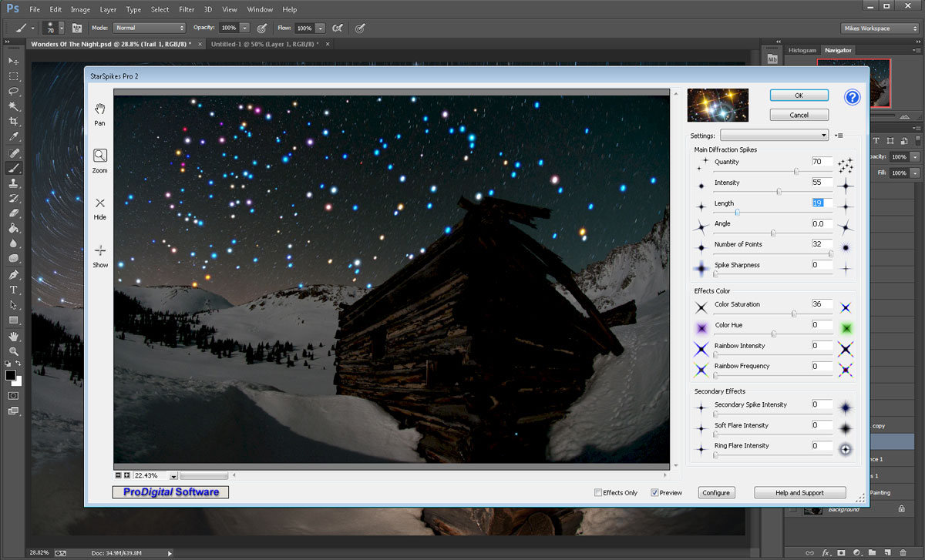The height and width of the screenshot is (560, 925).
Task: Open the Filter menu
Action: coord(187,9)
